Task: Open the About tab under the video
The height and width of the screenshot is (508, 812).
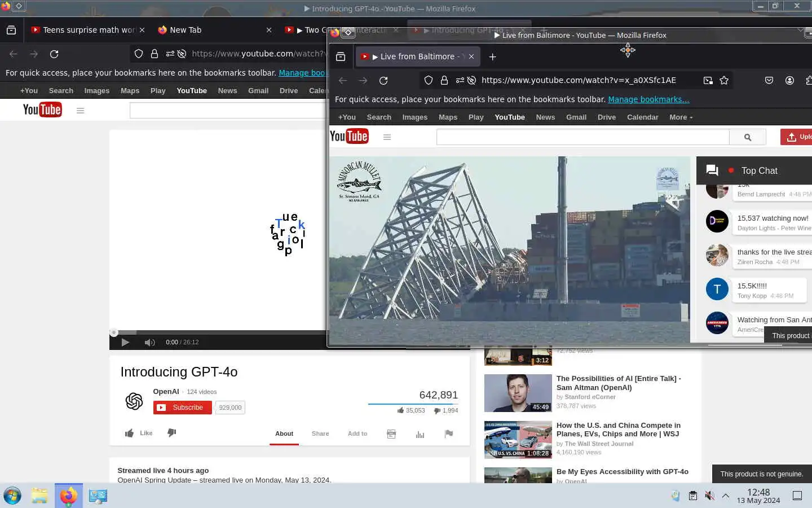Action: point(284,433)
